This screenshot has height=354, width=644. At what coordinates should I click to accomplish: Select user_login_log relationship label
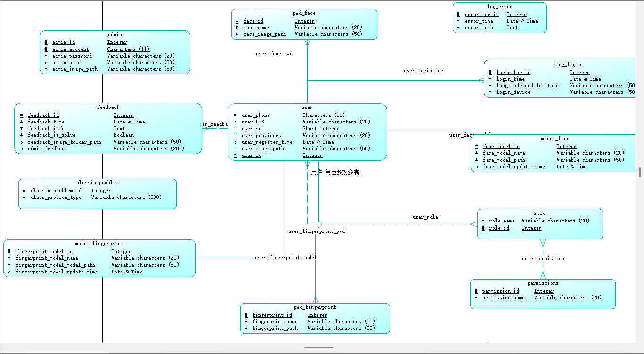pos(424,71)
